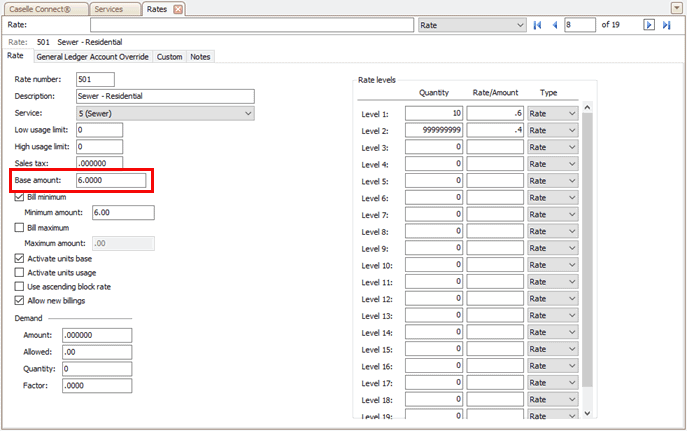Select the Level 2 Rate/Amount field
The image size is (687, 431).
pyautogui.click(x=495, y=131)
